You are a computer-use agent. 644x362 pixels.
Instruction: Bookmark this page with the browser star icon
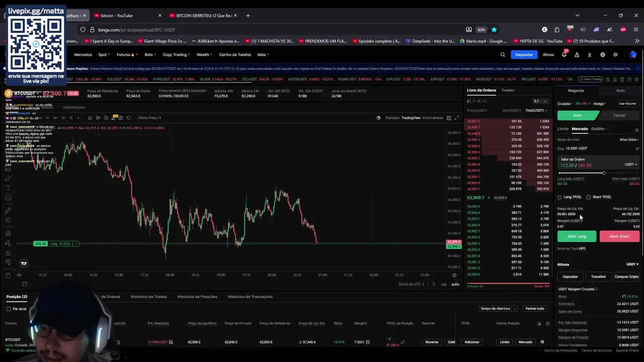(x=494, y=30)
